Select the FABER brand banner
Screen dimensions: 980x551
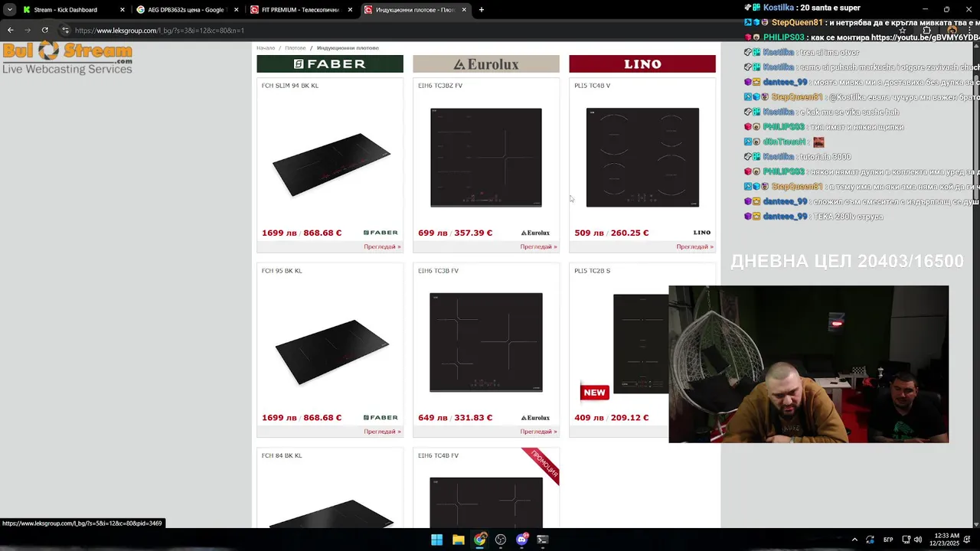tap(330, 64)
